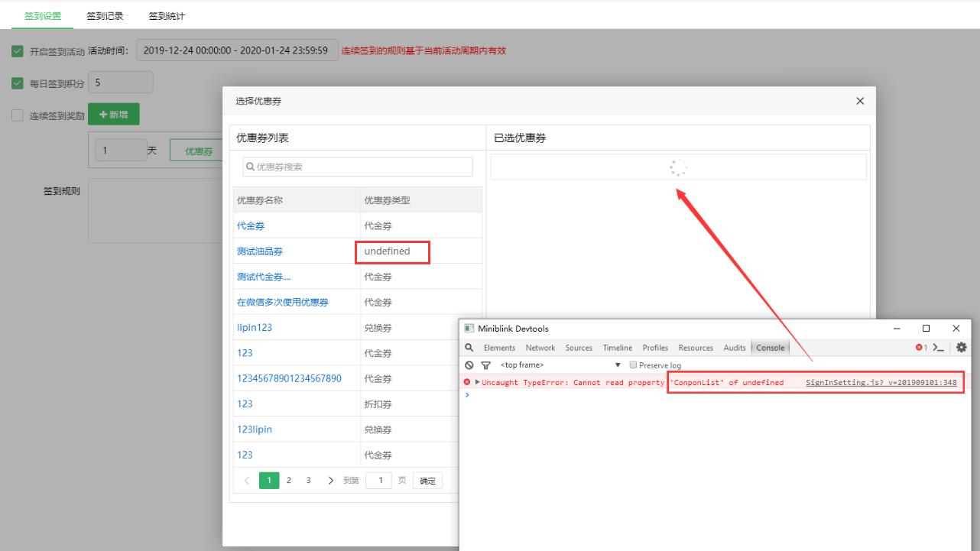Open the console filter funnel icon

point(485,365)
